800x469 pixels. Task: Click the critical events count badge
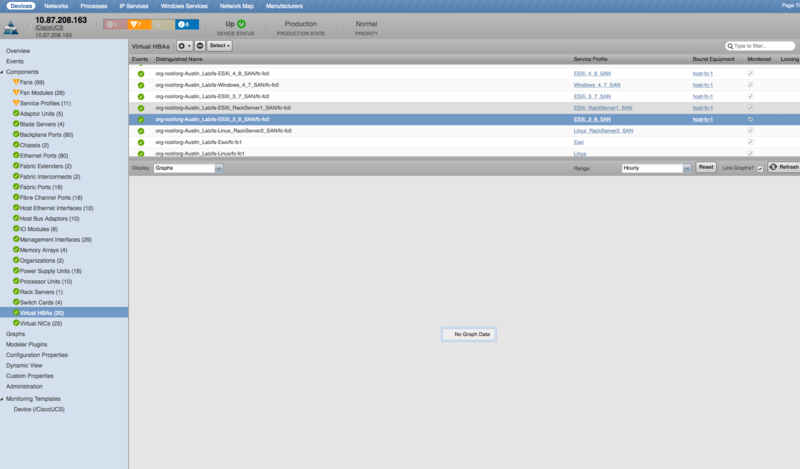115,24
